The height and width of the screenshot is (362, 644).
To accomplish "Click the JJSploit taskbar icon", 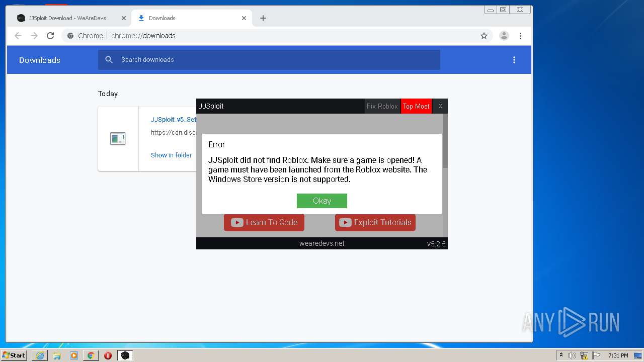I will click(125, 355).
